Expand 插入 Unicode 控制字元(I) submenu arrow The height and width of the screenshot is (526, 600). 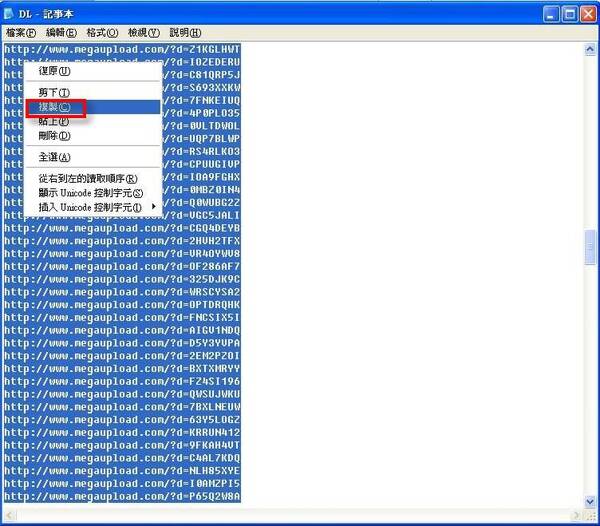[x=154, y=207]
